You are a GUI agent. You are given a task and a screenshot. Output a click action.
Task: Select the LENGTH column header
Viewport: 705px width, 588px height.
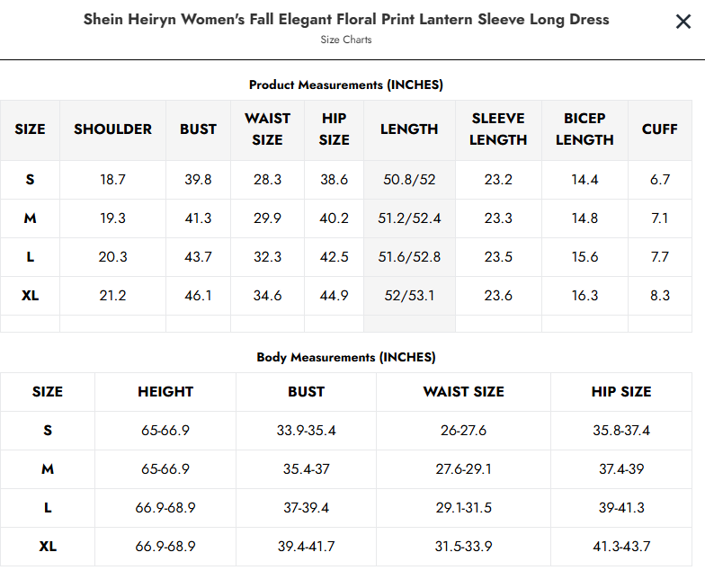pos(409,129)
